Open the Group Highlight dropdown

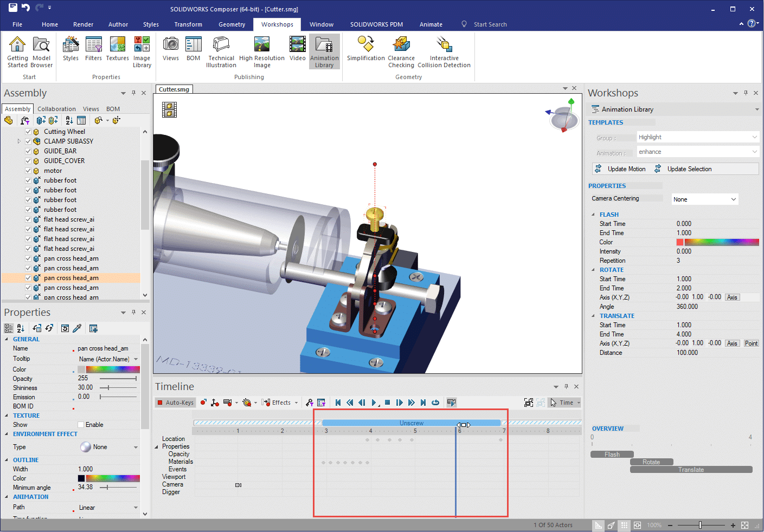click(698, 137)
